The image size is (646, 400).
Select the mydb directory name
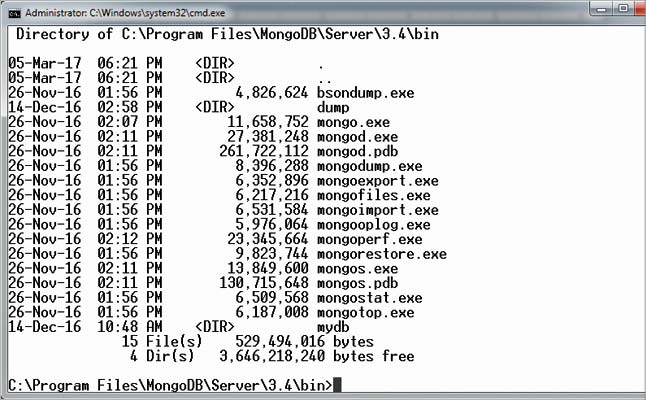333,327
